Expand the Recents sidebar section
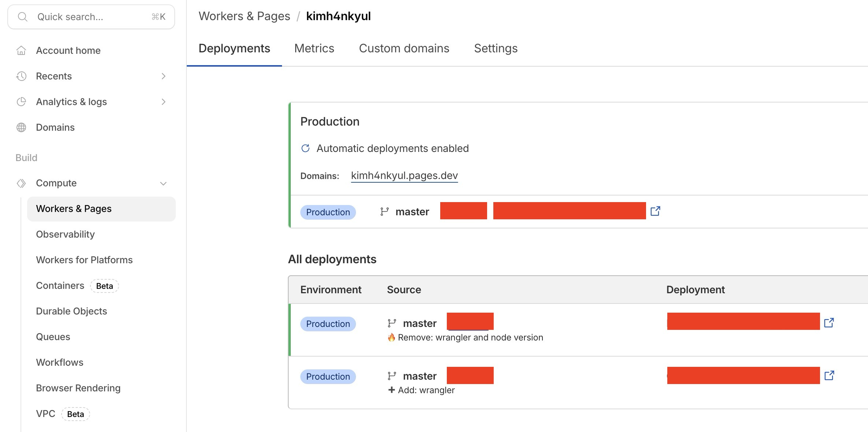 (x=164, y=76)
